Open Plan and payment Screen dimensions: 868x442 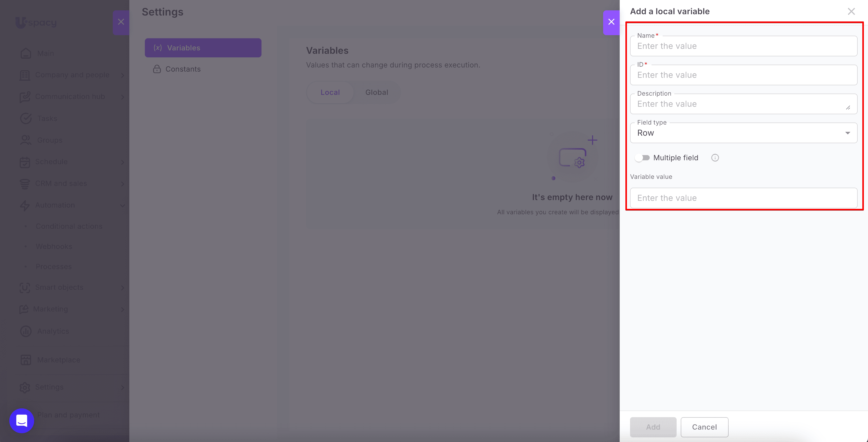68,415
